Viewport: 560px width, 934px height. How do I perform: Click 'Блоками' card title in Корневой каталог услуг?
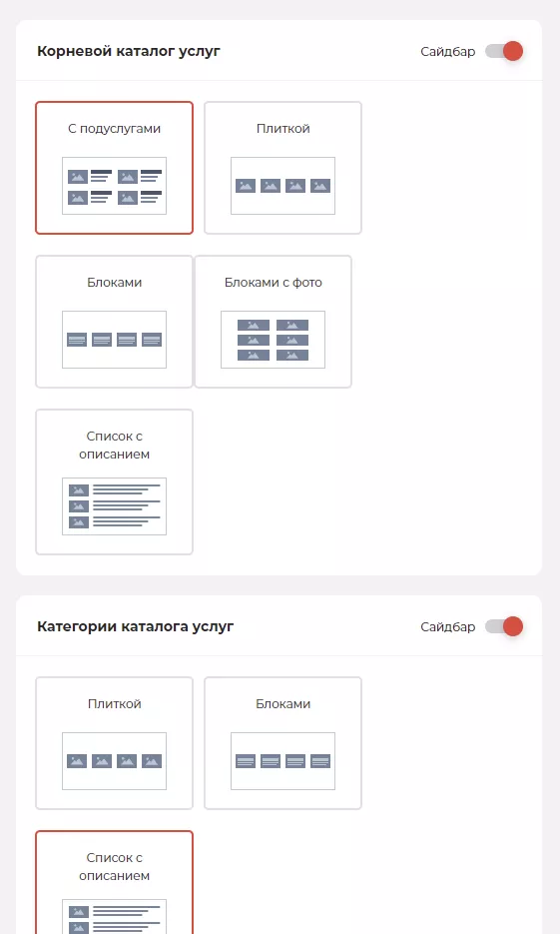click(114, 283)
